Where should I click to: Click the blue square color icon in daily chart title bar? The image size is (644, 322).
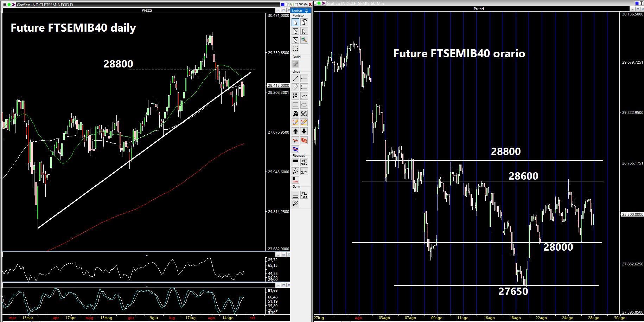click(282, 4)
